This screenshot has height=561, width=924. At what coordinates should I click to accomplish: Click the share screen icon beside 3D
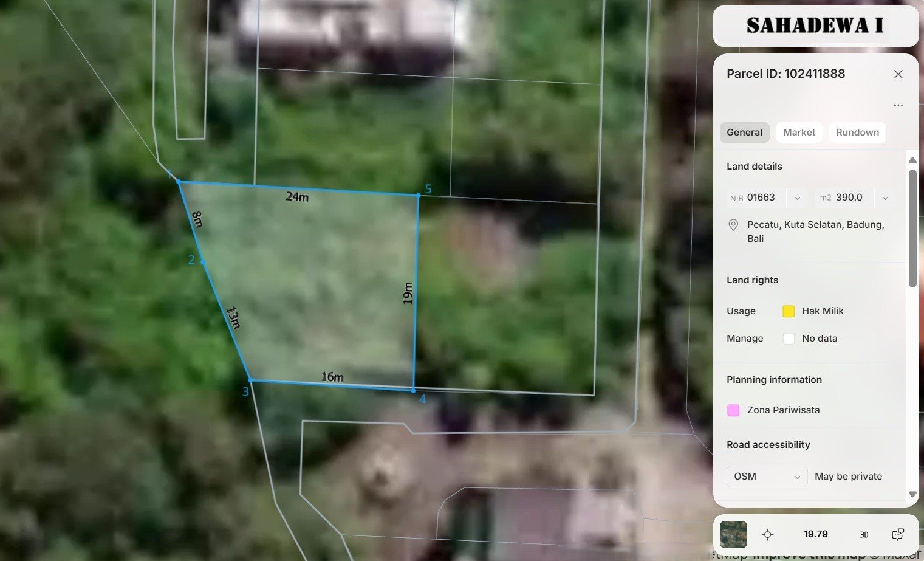(x=897, y=534)
